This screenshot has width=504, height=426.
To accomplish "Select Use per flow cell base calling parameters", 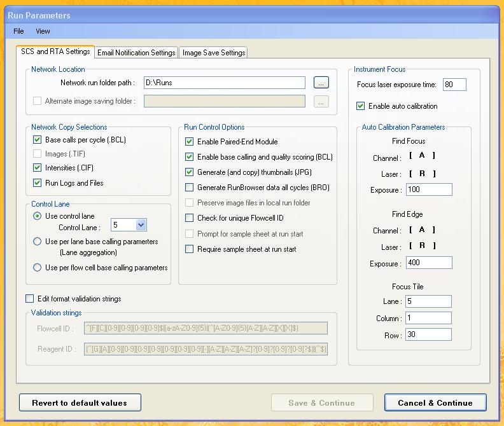I will (x=38, y=267).
